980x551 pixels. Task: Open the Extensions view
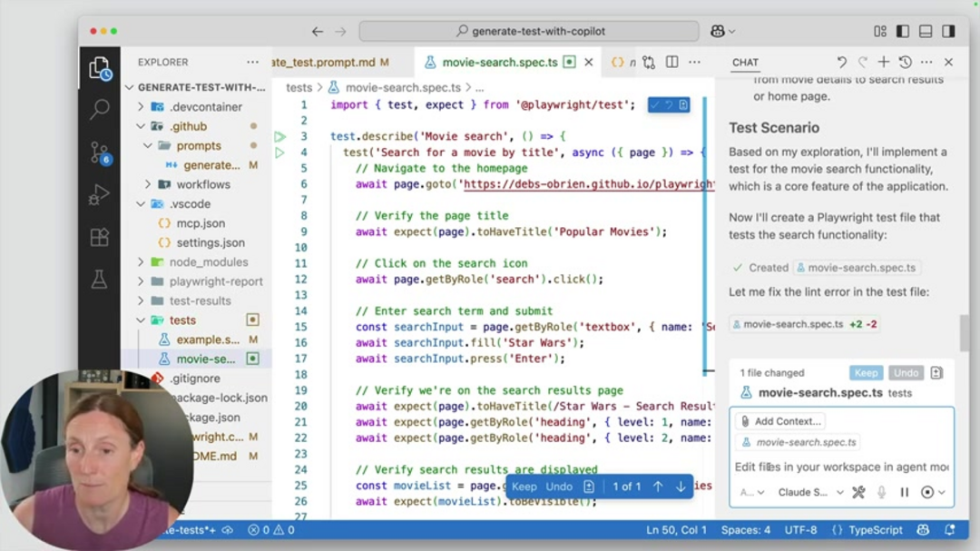(x=99, y=238)
